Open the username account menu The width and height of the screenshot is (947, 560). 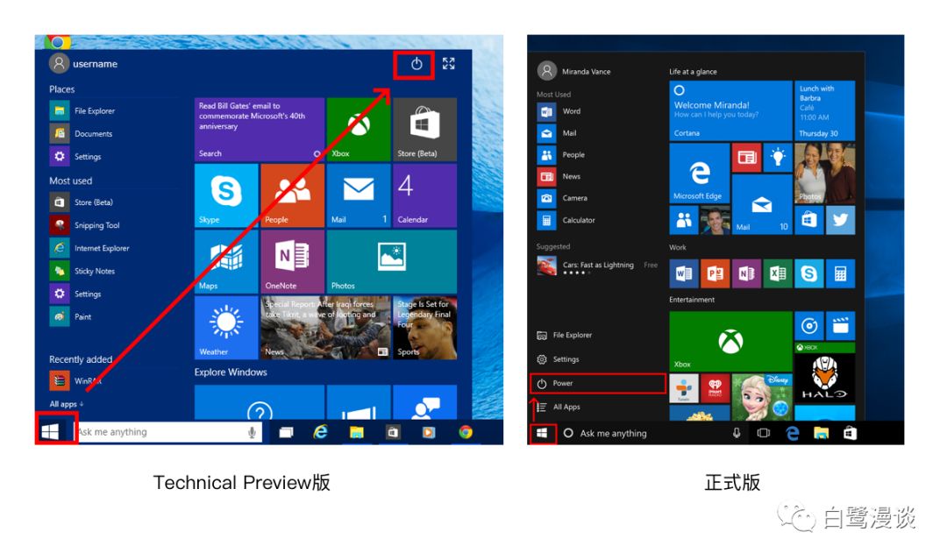click(84, 63)
